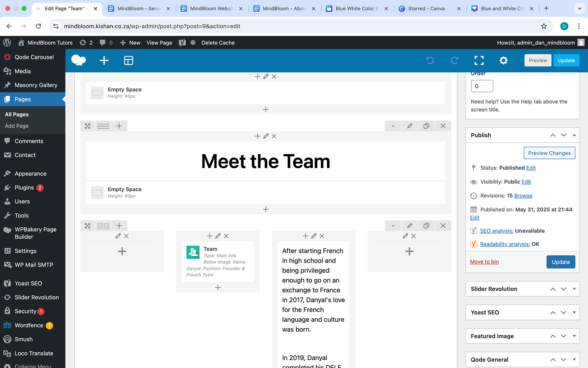The width and height of the screenshot is (588, 368).
Task: Select the Team element block
Action: click(218, 262)
